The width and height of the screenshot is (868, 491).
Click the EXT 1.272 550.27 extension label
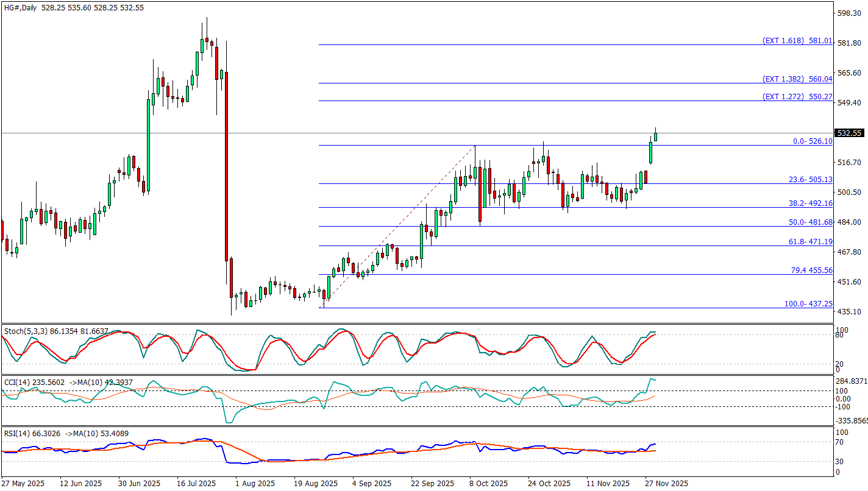tap(797, 97)
